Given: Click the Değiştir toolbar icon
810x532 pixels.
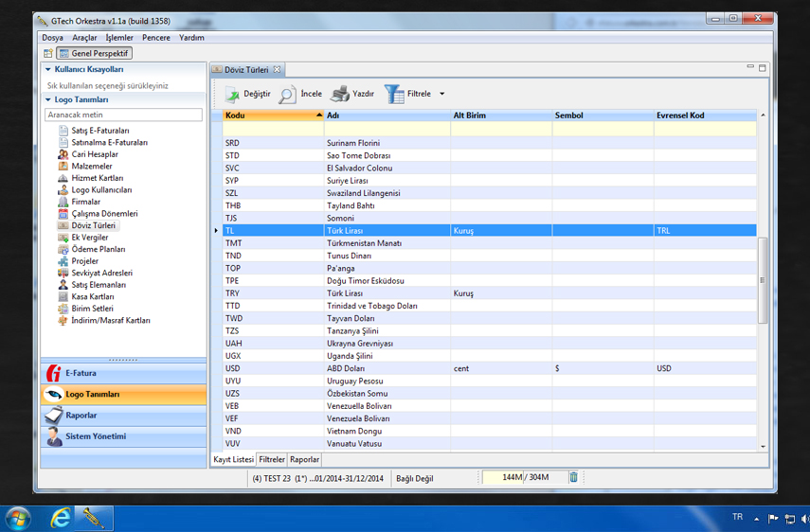Looking at the screenshot, I should (232, 94).
